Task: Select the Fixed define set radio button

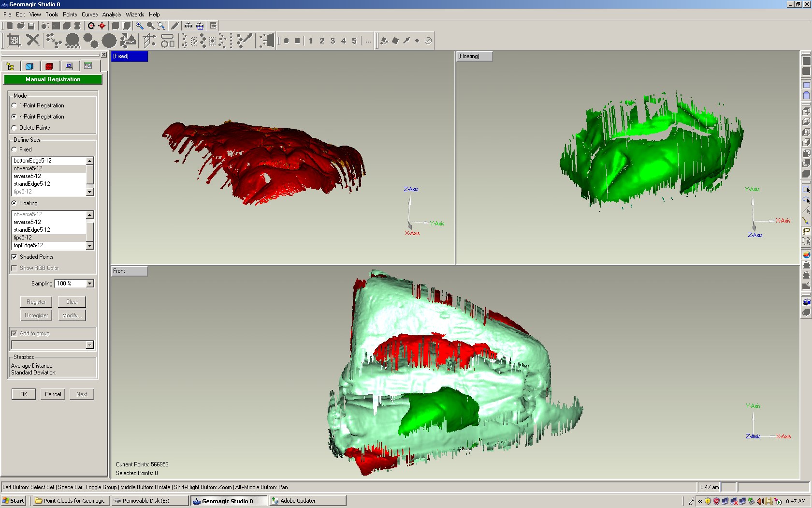Action: (x=14, y=149)
